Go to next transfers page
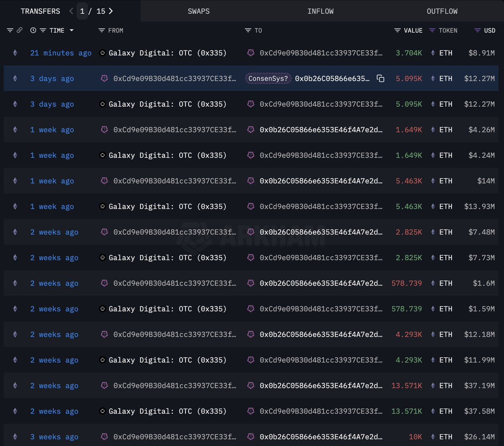Image resolution: width=504 pixels, height=446 pixels. point(111,11)
